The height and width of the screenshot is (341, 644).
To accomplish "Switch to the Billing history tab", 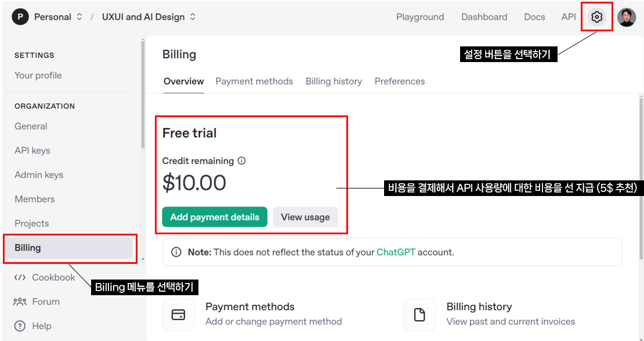I will [x=334, y=81].
